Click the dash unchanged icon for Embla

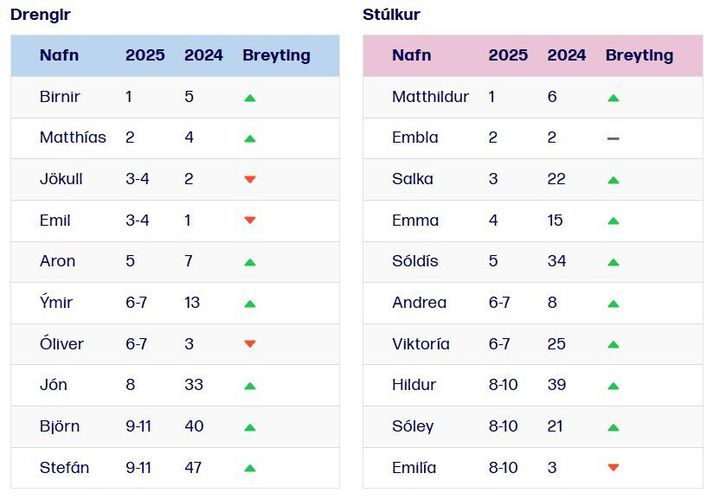coord(613,139)
